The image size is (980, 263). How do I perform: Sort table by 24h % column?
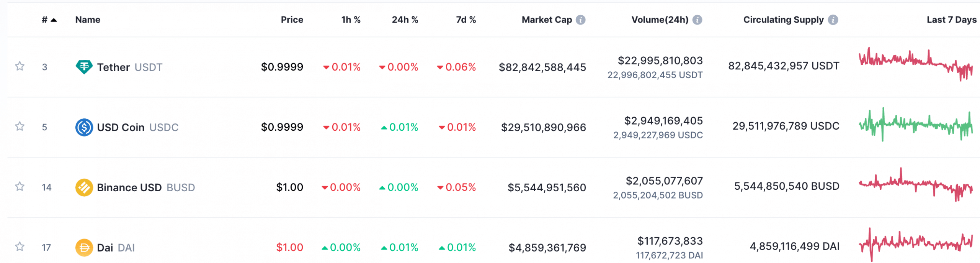click(405, 20)
